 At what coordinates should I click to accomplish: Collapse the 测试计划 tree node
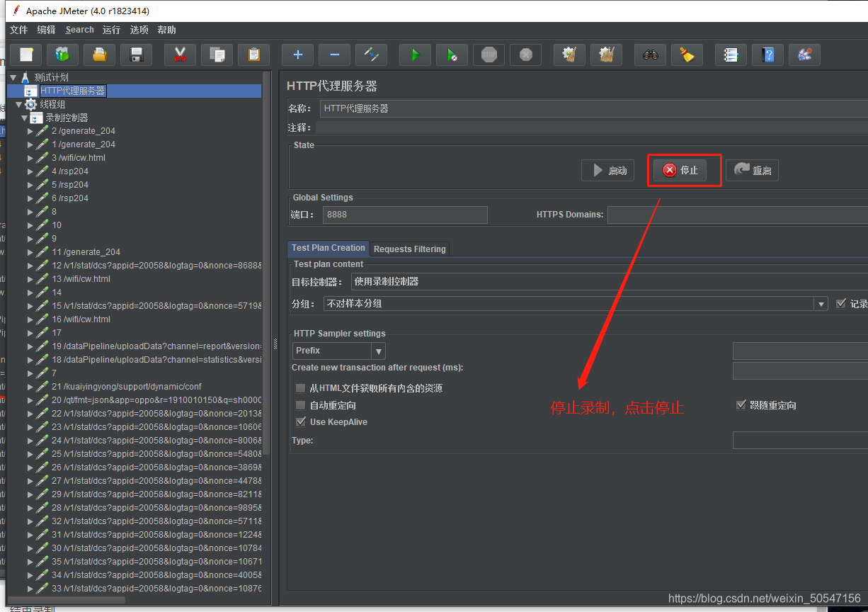(x=13, y=77)
